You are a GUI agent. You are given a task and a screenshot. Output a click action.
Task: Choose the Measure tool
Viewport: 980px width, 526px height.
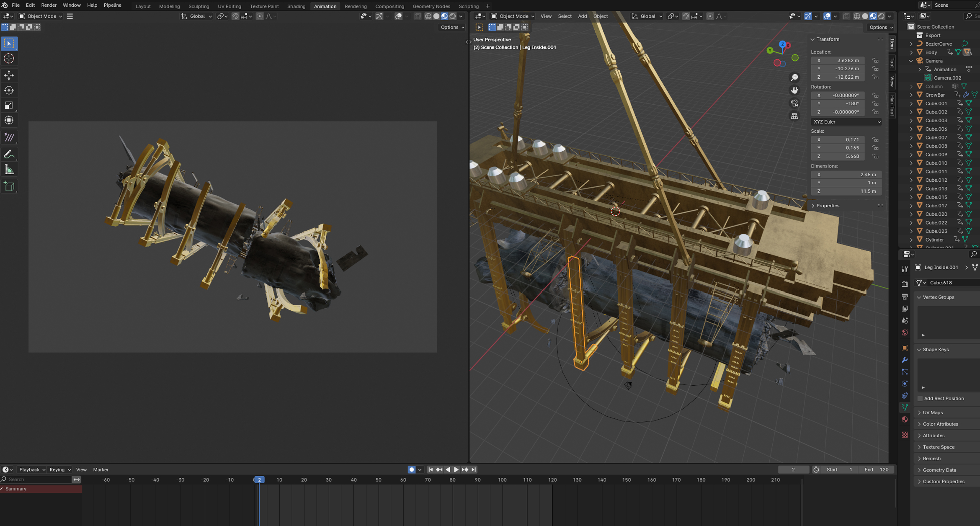(x=9, y=170)
